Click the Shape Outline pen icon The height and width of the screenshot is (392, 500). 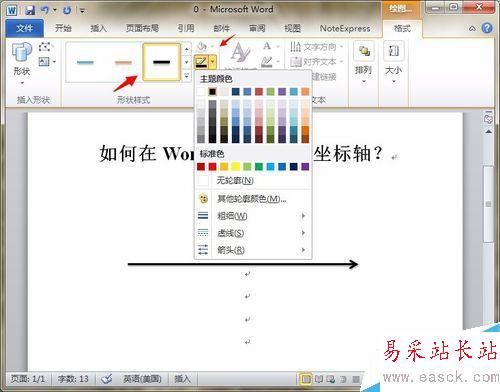[x=202, y=62]
